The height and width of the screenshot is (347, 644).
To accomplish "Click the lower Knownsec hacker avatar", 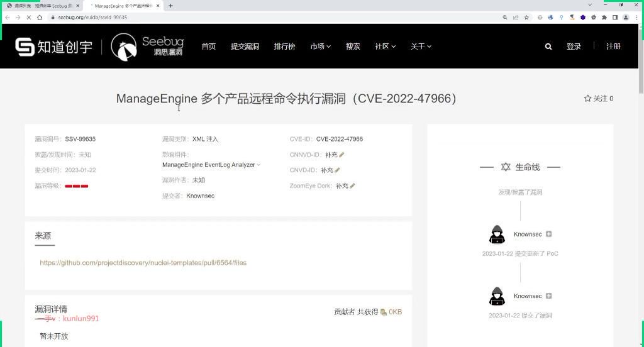I will click(x=497, y=296).
